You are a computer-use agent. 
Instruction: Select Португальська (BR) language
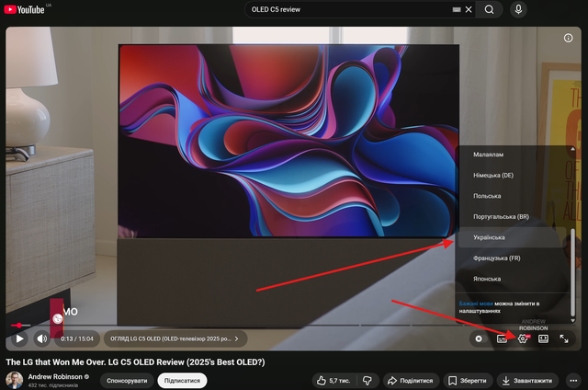[x=512, y=216]
